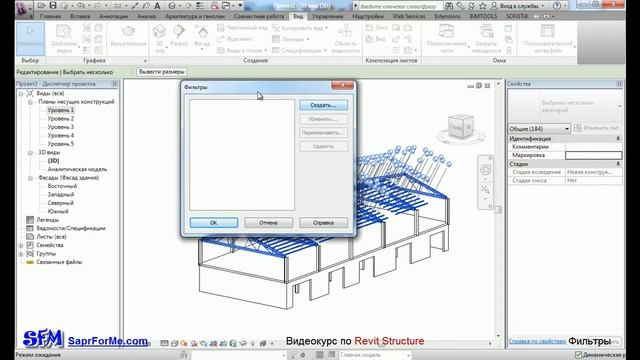Click the Save icon in quick access toolbar
The image size is (640, 360).
click(53, 6)
